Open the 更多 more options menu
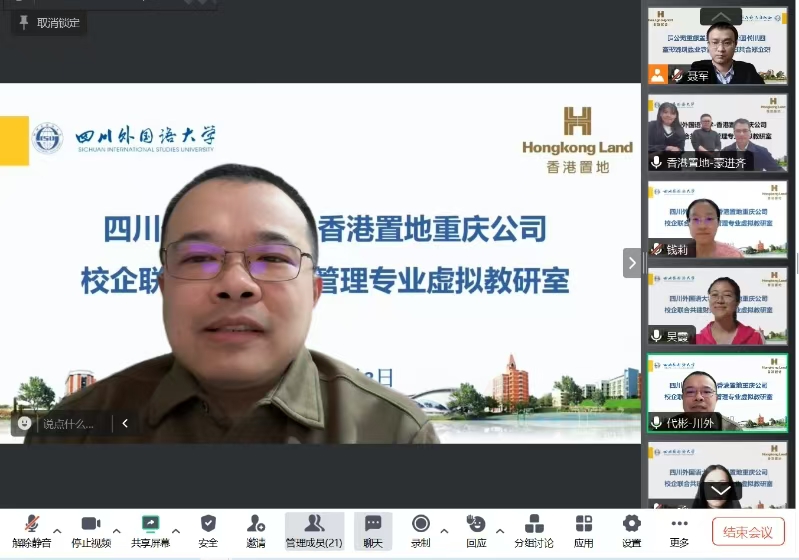The height and width of the screenshot is (560, 799). point(679,531)
